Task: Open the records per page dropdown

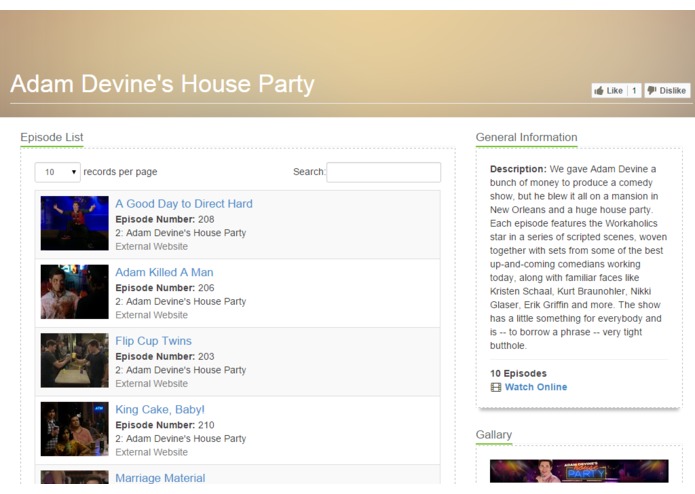Action: tap(58, 172)
